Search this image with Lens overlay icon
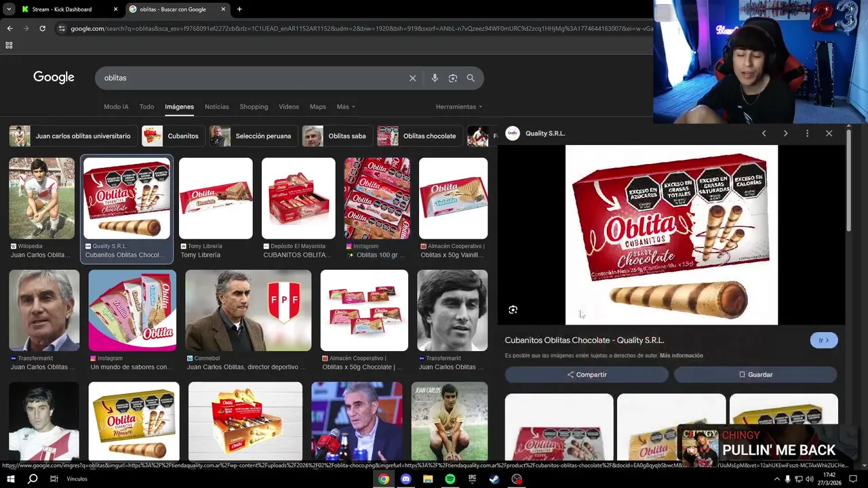This screenshot has width=868, height=488. point(513,310)
